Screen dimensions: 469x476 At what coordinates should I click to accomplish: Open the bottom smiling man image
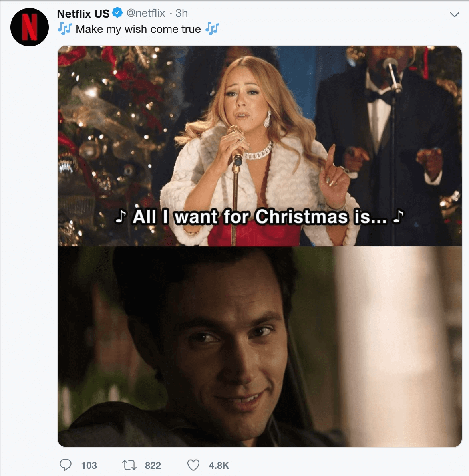(x=259, y=347)
